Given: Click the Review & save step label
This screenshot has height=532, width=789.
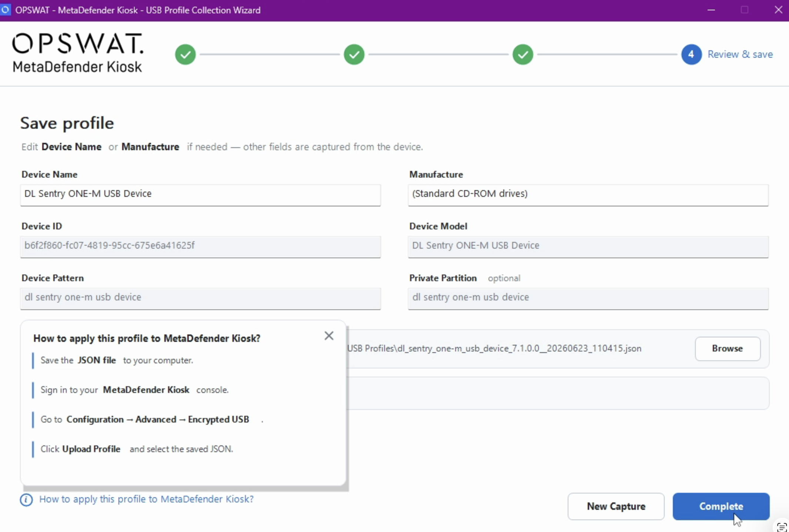Looking at the screenshot, I should tap(740, 54).
